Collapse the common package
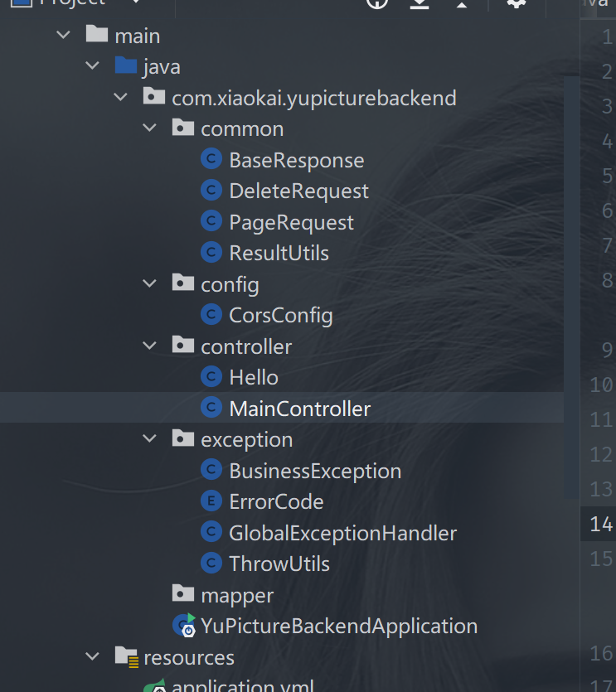This screenshot has width=616, height=692. 149,128
